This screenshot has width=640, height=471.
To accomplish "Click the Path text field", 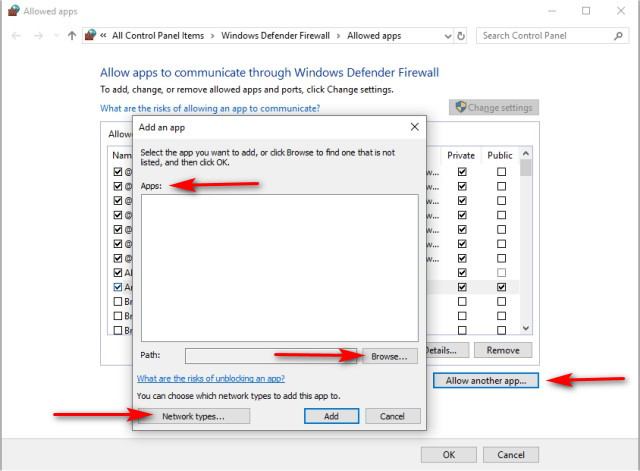I will coord(271,356).
